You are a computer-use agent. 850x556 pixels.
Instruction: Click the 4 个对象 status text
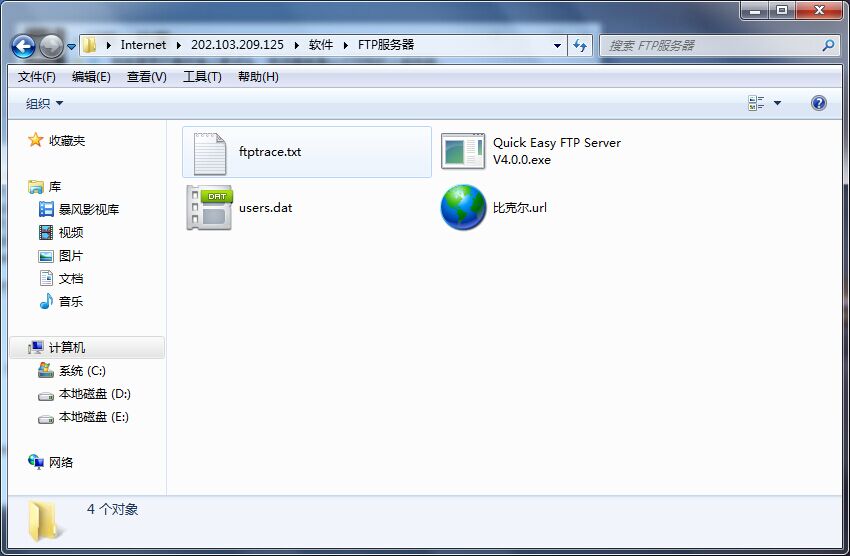click(112, 509)
